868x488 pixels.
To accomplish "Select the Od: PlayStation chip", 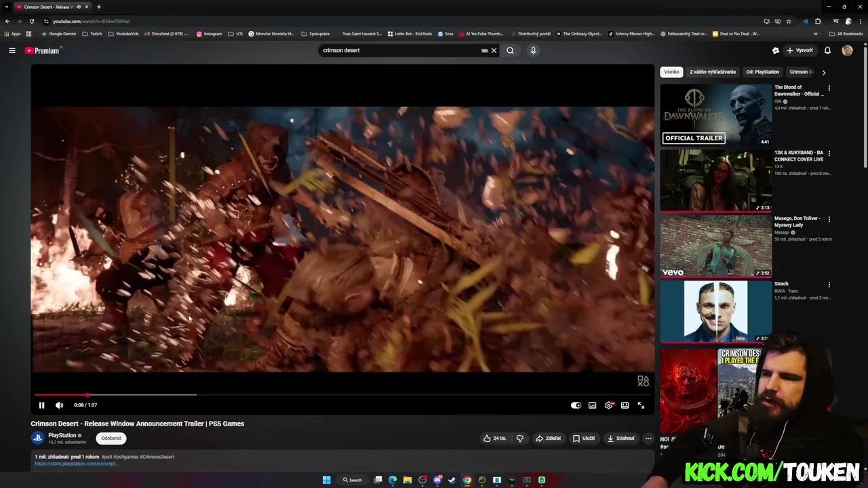I will tap(763, 72).
